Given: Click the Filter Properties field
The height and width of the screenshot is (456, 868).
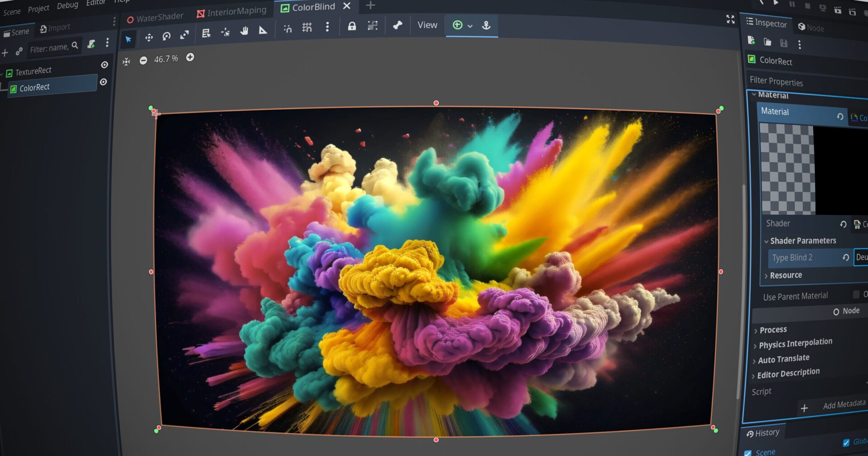Looking at the screenshot, I should pos(807,82).
